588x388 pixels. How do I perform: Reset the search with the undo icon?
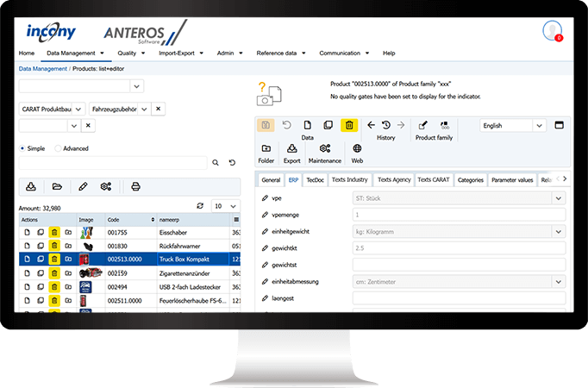pyautogui.click(x=232, y=163)
